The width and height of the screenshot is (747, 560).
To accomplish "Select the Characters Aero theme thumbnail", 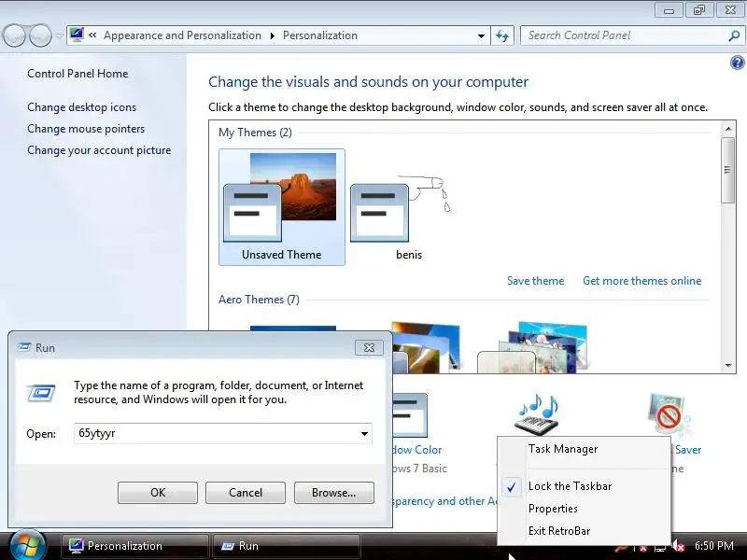I will coord(532,347).
